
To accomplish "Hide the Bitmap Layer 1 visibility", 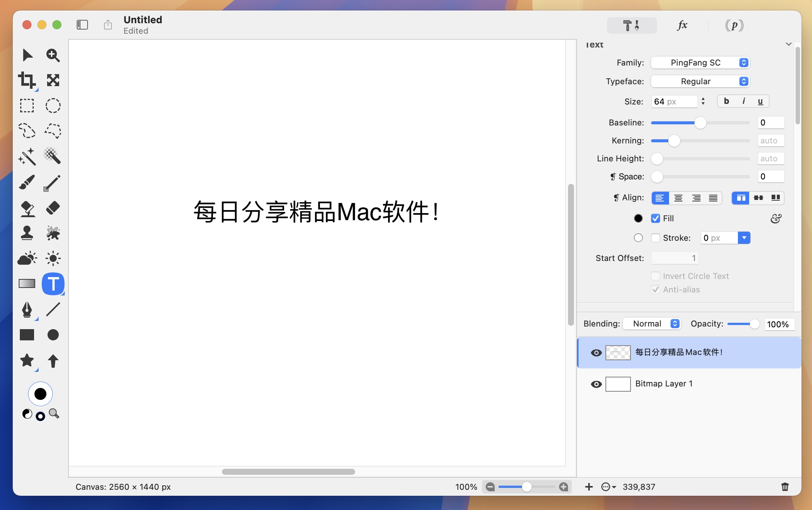I will pos(596,384).
